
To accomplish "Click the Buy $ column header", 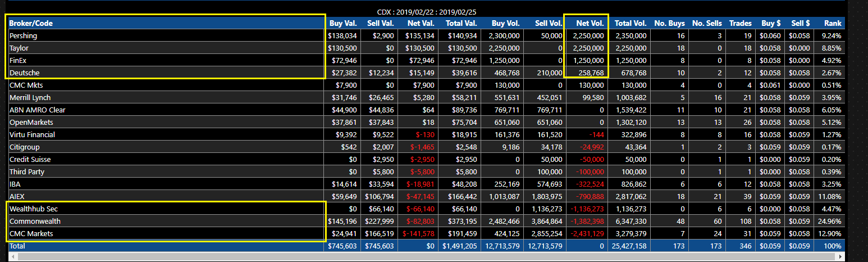I will pos(769,23).
